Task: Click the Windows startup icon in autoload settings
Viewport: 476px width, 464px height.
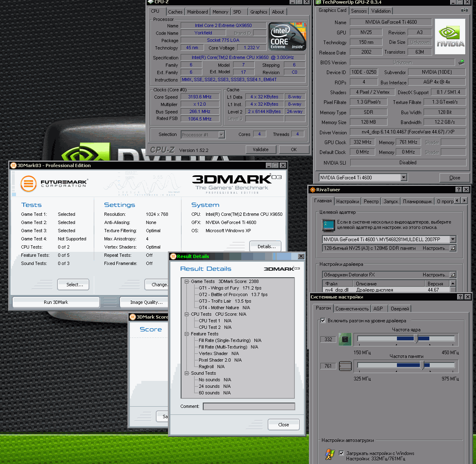Action: click(x=330, y=454)
